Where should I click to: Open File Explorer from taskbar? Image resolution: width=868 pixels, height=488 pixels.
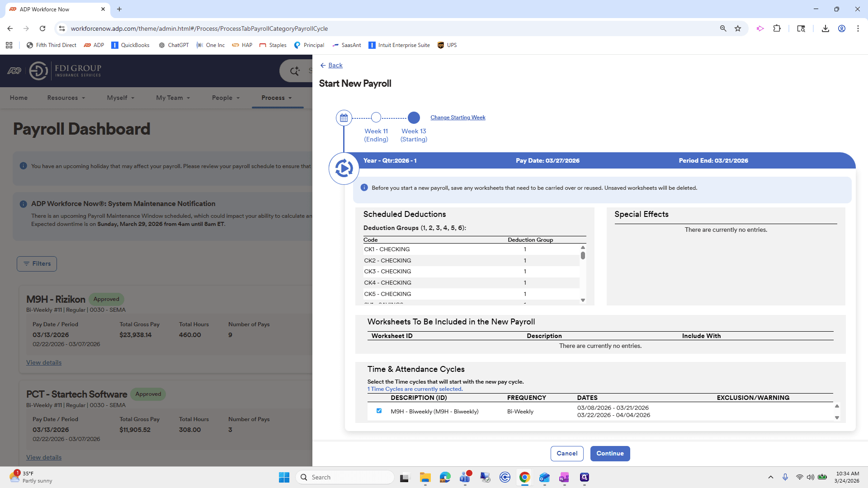click(425, 477)
